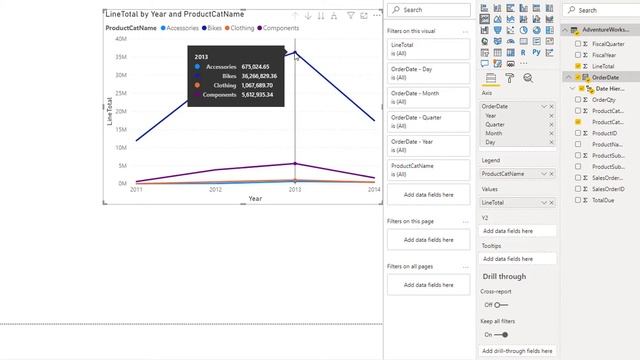640x360 pixels.
Task: Select the Scatter chart visualization
Action: pos(511,30)
